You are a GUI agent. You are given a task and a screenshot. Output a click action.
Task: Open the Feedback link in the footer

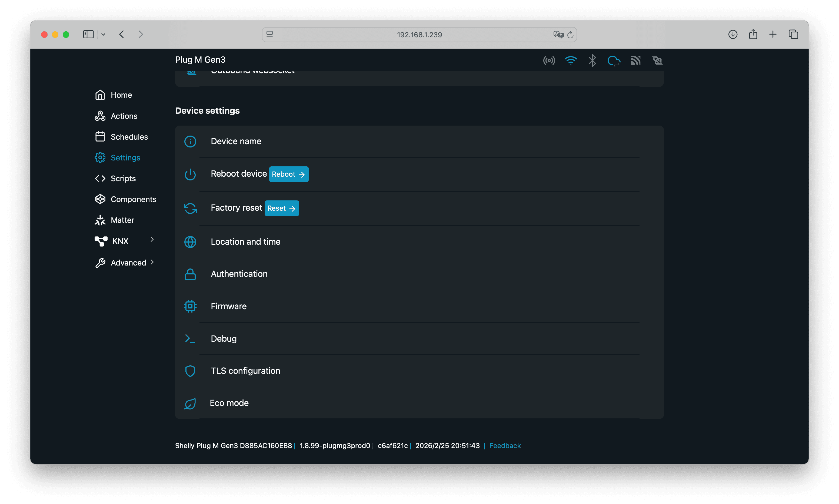(505, 446)
